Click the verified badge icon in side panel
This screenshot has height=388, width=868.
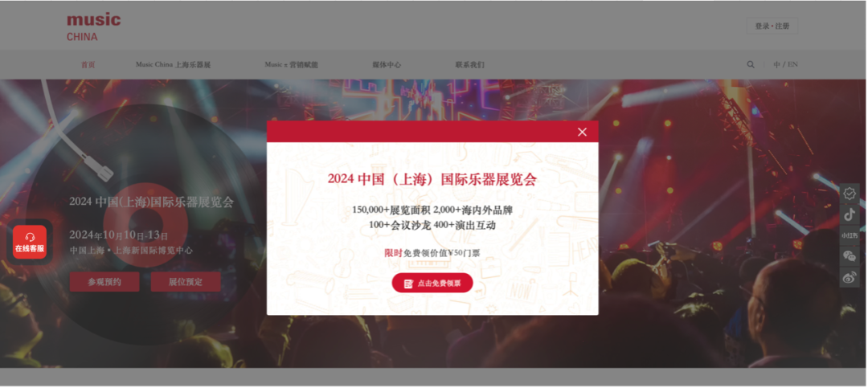click(x=850, y=193)
